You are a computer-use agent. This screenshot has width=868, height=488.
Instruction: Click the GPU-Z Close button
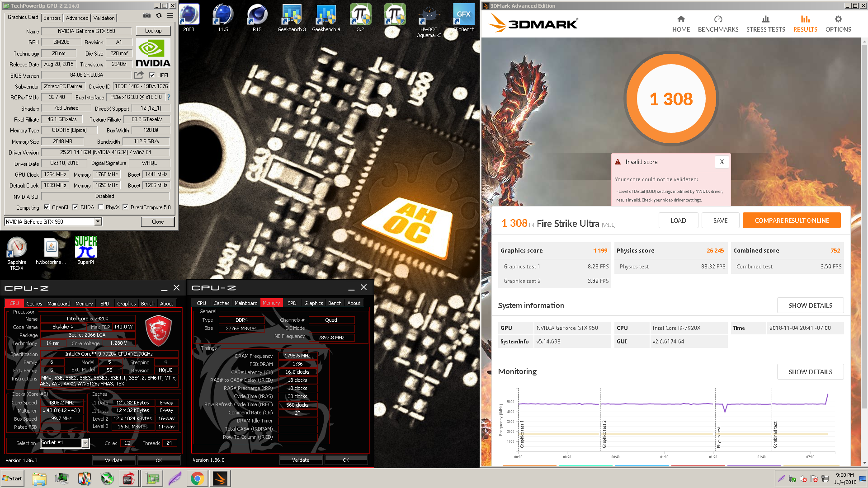click(158, 222)
